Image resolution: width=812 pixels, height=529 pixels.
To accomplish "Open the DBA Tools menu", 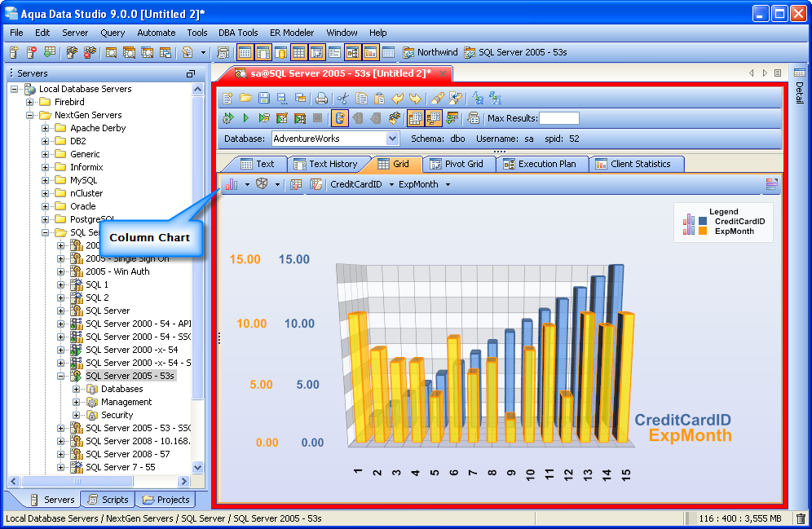I will 238,33.
